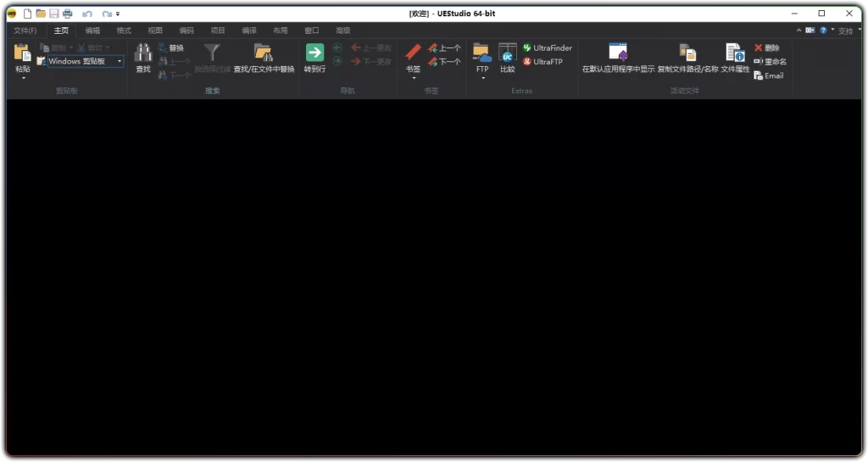Click the Email button in the active file group

tap(769, 75)
